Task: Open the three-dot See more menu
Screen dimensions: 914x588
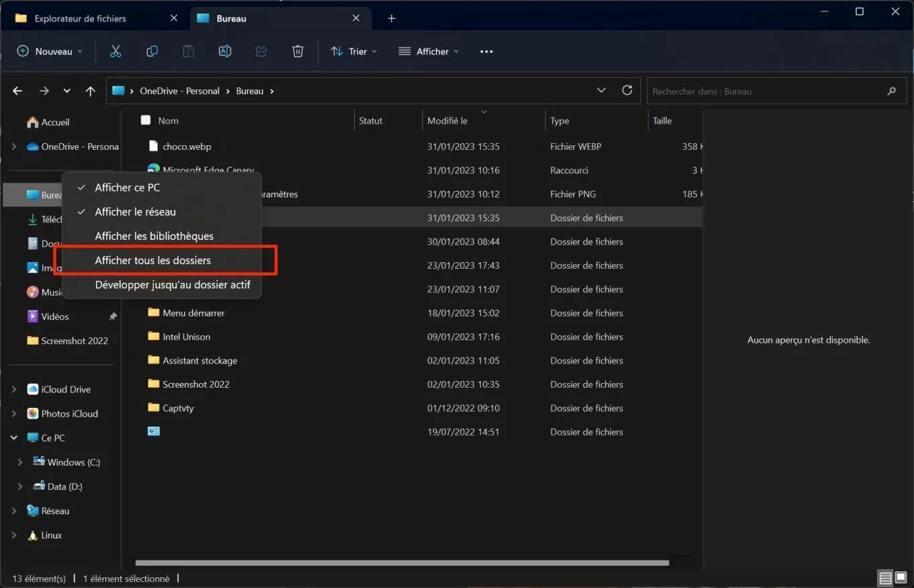Action: click(x=487, y=52)
